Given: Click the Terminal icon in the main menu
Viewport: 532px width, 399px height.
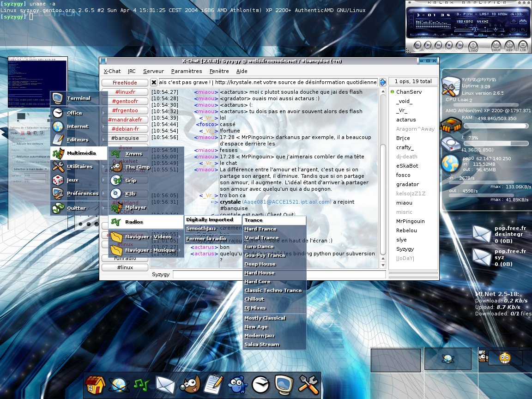Looking at the screenshot, I should click(x=57, y=98).
